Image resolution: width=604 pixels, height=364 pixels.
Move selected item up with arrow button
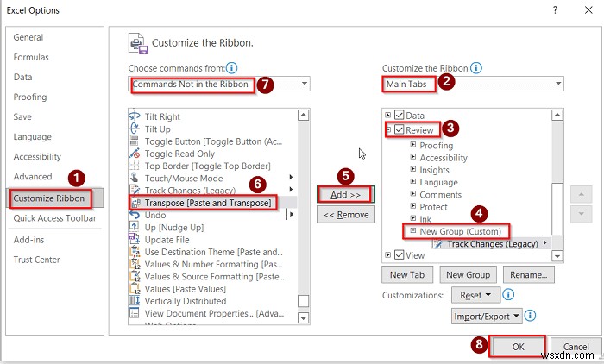(581, 195)
